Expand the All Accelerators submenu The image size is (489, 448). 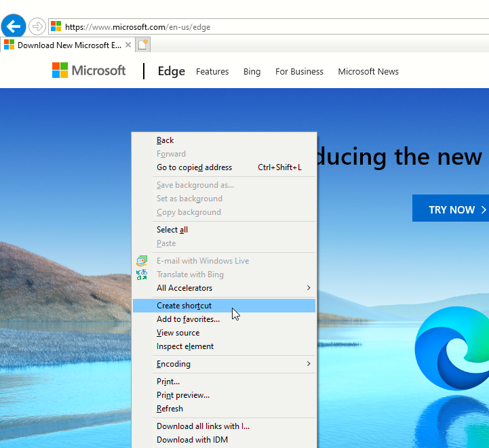(224, 288)
